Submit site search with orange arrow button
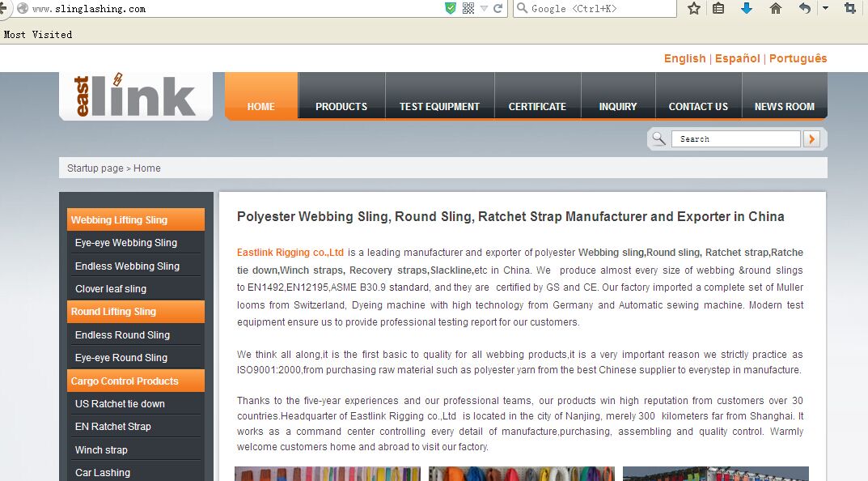 pos(811,139)
